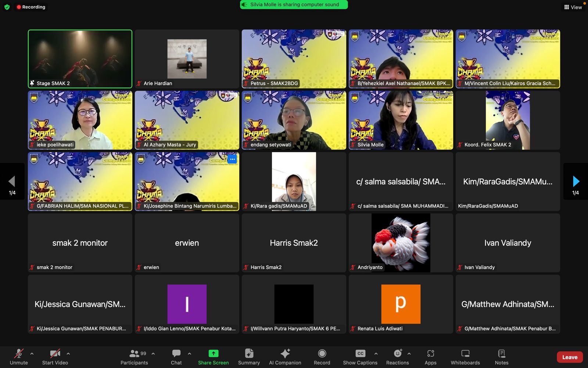Click muted mic icon on Renata Luis Adiwati
Image resolution: width=588 pixels, height=368 pixels.
[x=353, y=329]
